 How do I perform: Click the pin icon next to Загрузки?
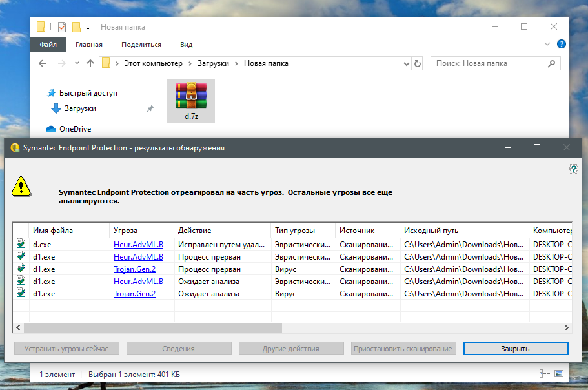(150, 108)
